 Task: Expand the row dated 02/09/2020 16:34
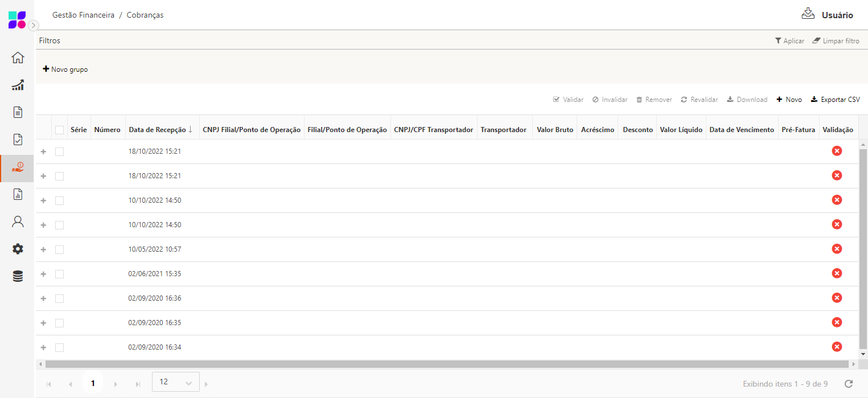(43, 347)
